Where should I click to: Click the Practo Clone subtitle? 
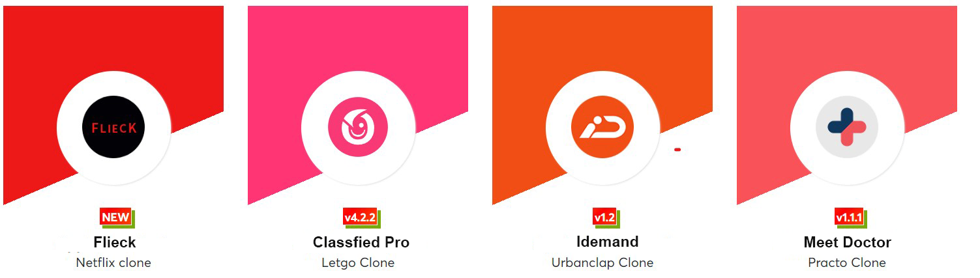click(847, 263)
